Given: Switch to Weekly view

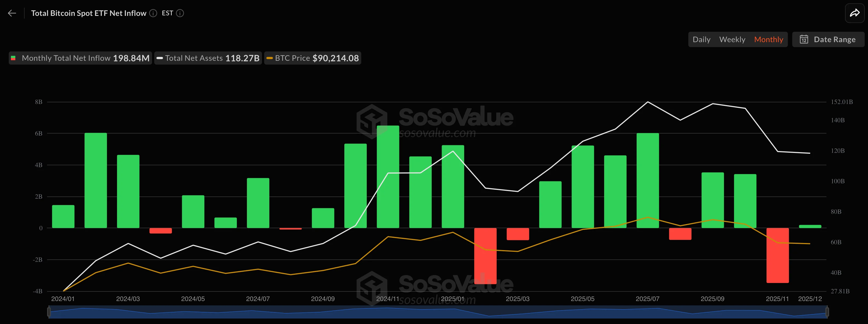Looking at the screenshot, I should [732, 39].
